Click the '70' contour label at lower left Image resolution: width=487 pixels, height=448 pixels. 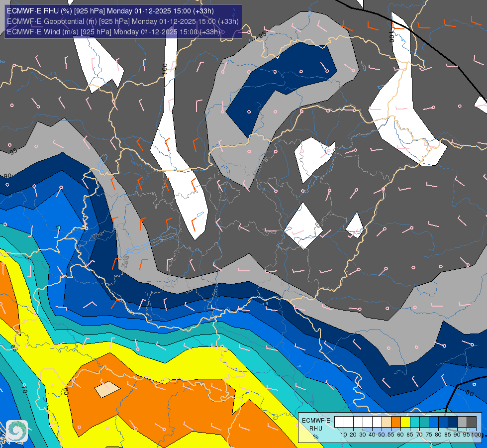tap(24, 389)
